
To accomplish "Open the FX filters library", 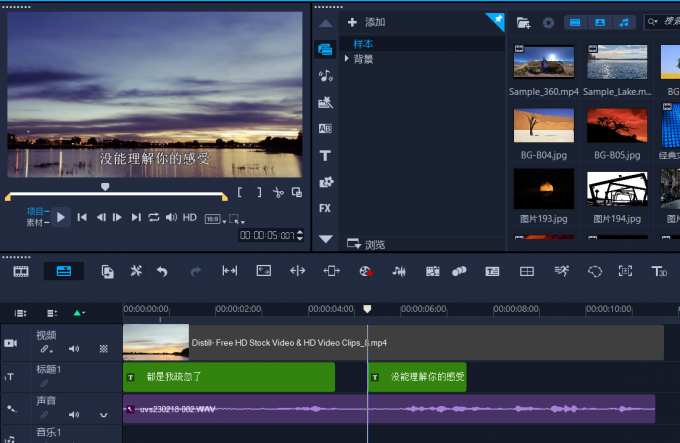I will [325, 208].
